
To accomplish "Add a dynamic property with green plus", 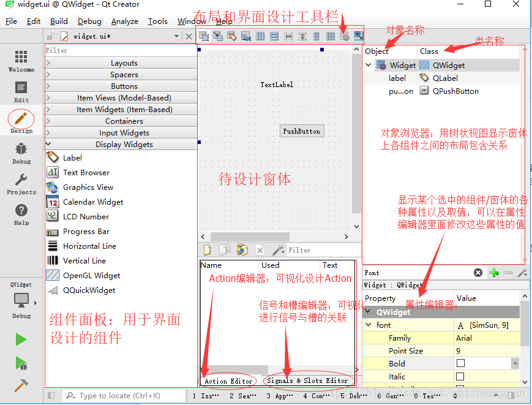I will [494, 273].
